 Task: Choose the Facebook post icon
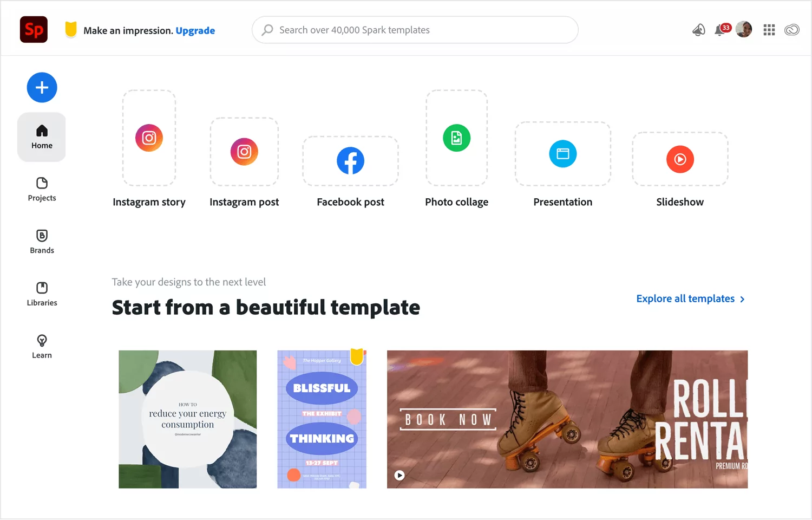[x=350, y=161]
